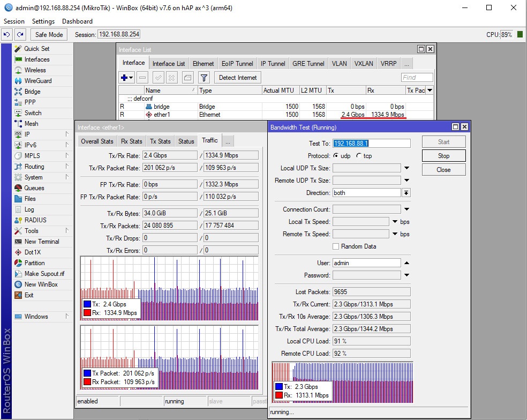527x420 pixels.
Task: Expand the Local Tx Speed field
Action: (395, 222)
